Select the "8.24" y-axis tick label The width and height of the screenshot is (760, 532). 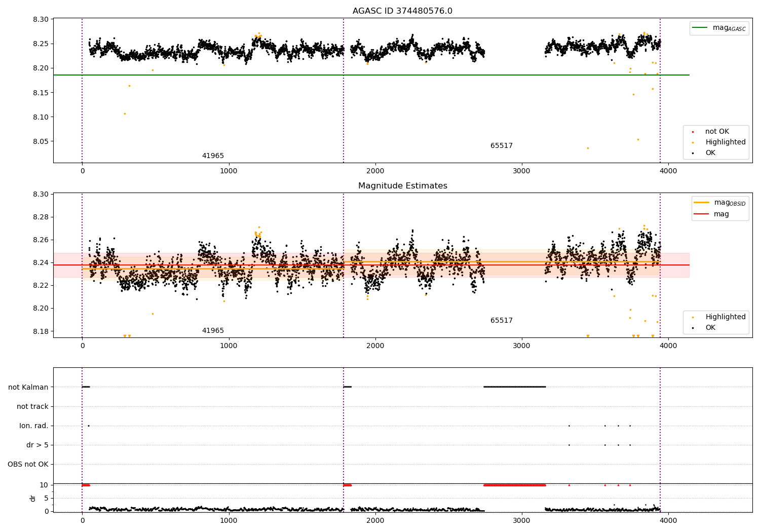tap(41, 262)
